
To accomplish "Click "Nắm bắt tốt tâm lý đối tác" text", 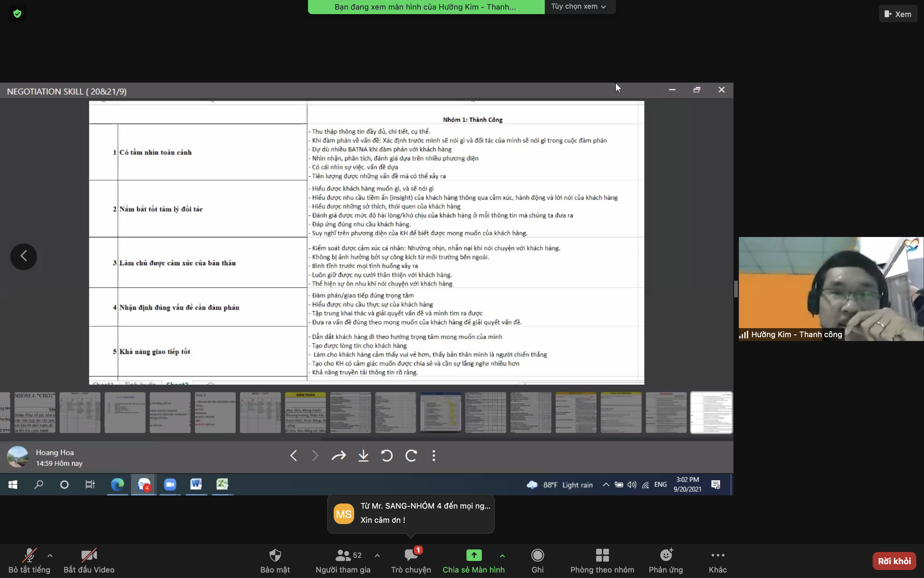I will (x=161, y=209).
